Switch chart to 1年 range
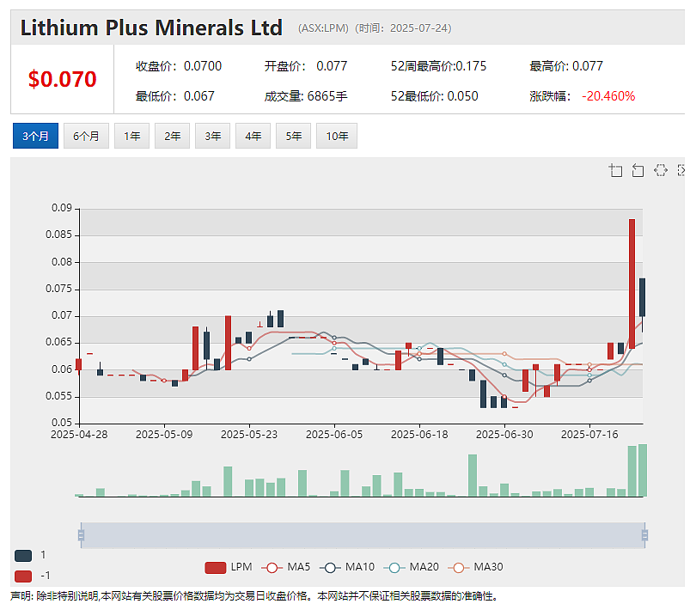 (131, 136)
